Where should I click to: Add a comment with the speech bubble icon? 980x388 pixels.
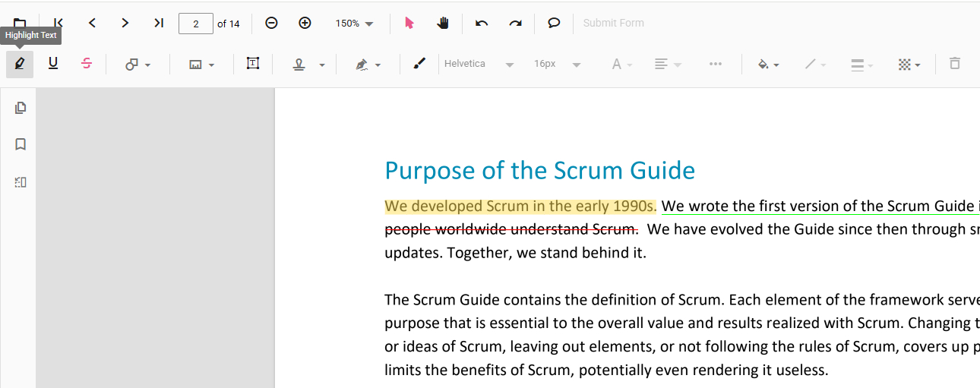pos(554,24)
